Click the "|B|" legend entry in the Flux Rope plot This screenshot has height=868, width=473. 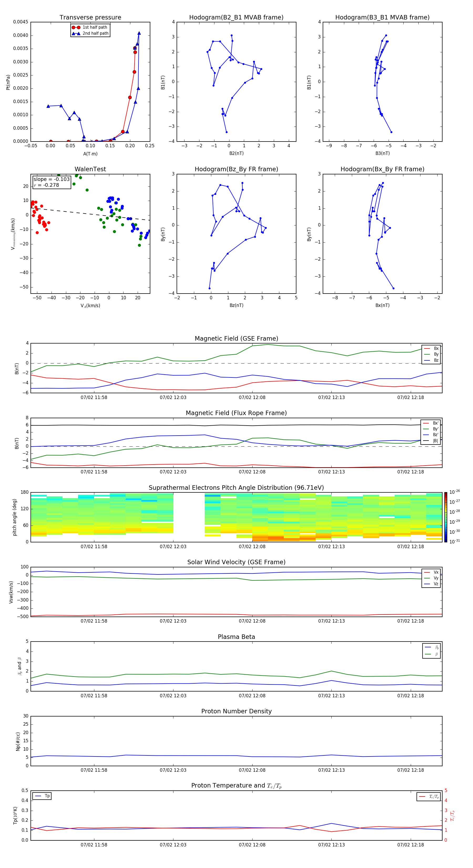coord(431,441)
